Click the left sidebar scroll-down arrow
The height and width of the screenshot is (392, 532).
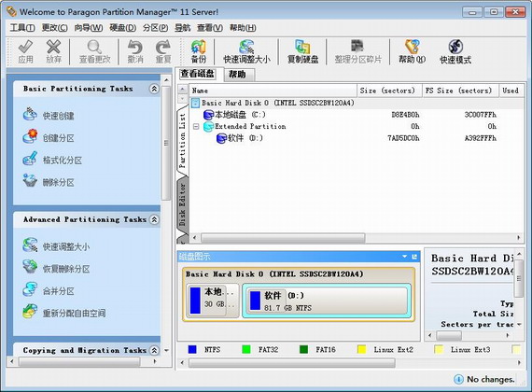tap(166, 350)
